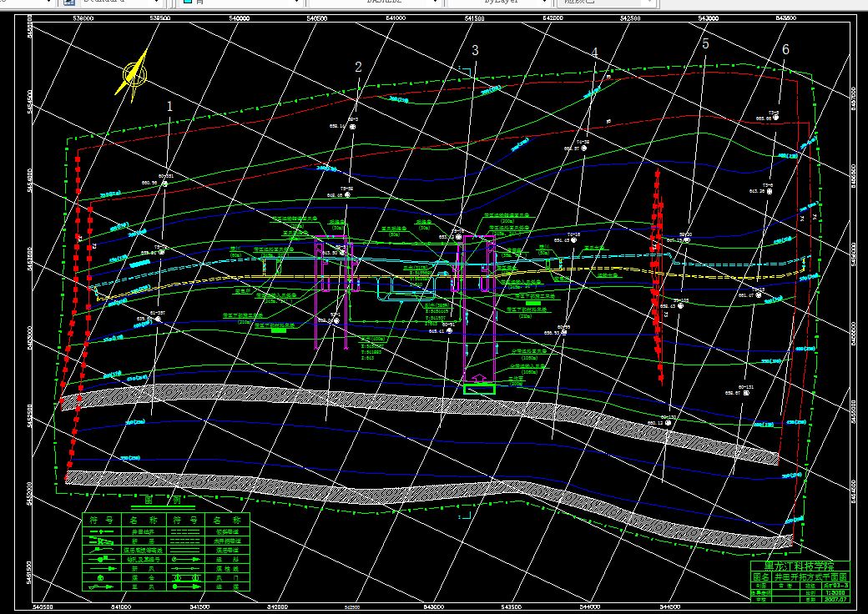Click the 风门 air door symbol in legend
The height and width of the screenshot is (614, 868).
click(187, 578)
